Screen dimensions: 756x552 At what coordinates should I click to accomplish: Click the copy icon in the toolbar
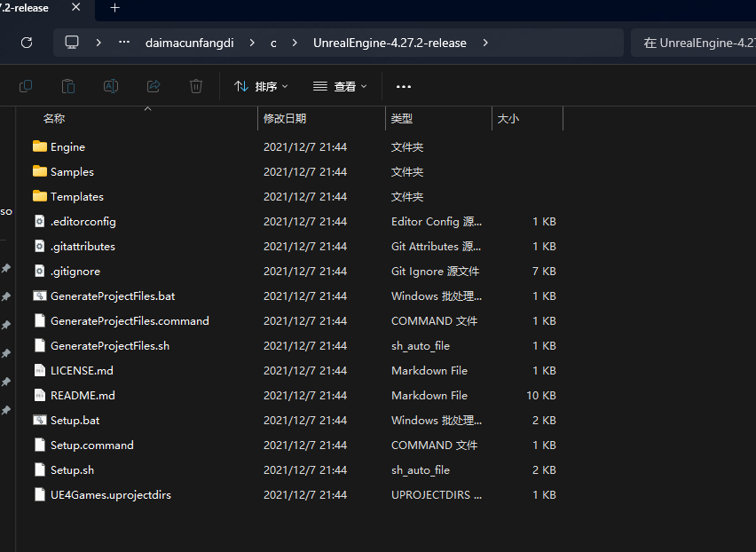pyautogui.click(x=26, y=86)
